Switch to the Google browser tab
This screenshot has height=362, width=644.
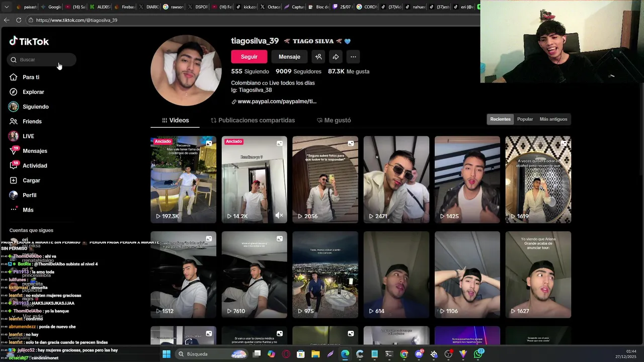point(51,7)
